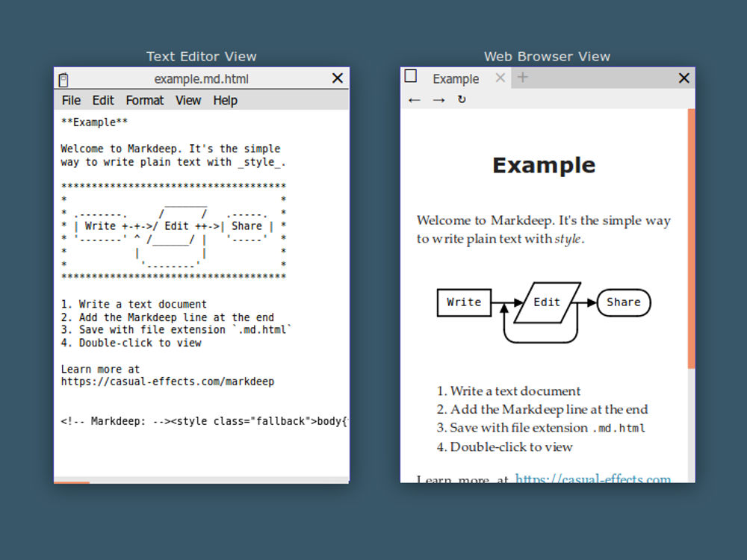747x560 pixels.
Task: Click the Edit parallelogram in the rendered diagram
Action: click(547, 302)
